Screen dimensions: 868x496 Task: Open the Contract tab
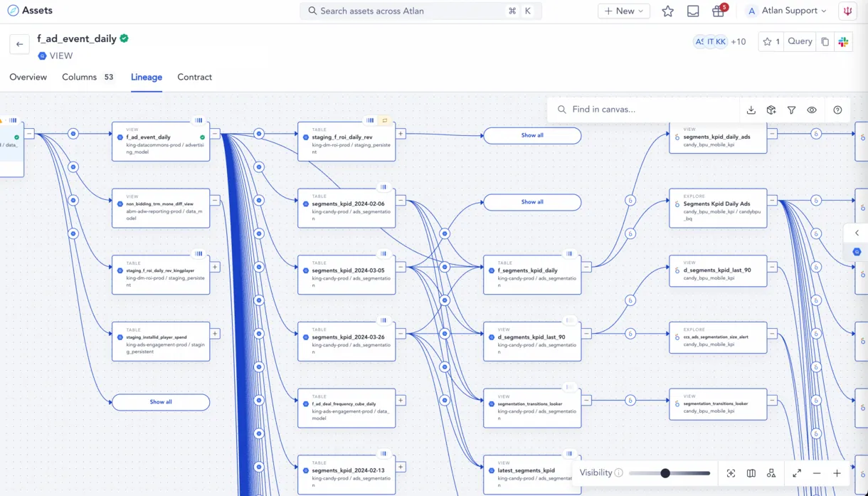tap(194, 77)
